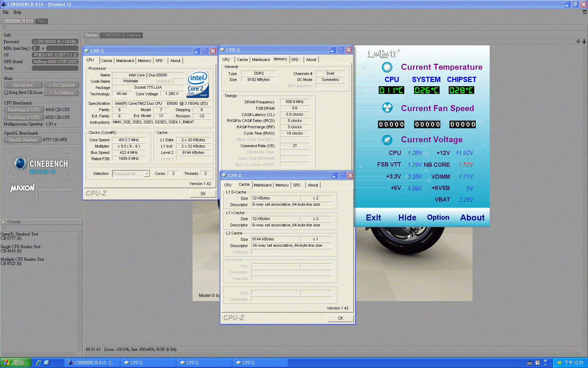Click the 8192 MBytes memory size value
Image resolution: width=588 pixels, height=368 pixels.
click(259, 80)
